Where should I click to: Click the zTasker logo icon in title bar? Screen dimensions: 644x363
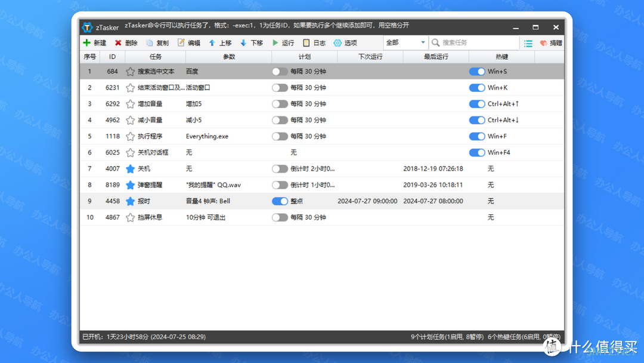click(88, 27)
